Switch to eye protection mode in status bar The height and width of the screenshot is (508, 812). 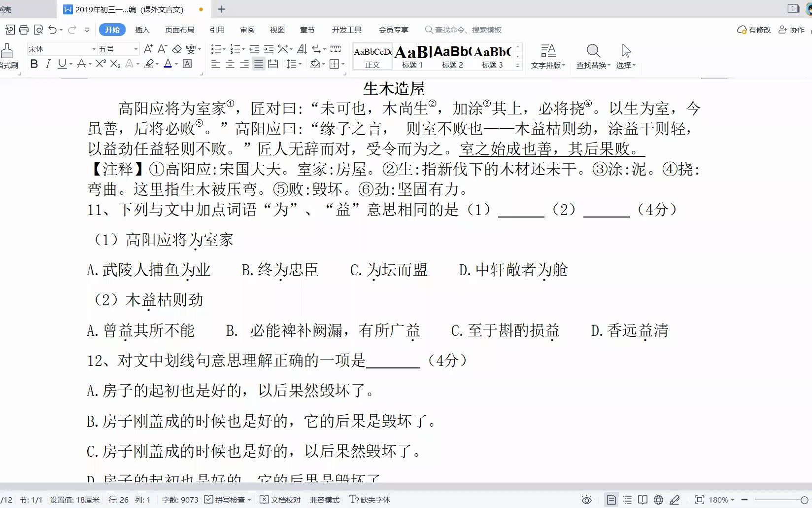[x=586, y=500]
